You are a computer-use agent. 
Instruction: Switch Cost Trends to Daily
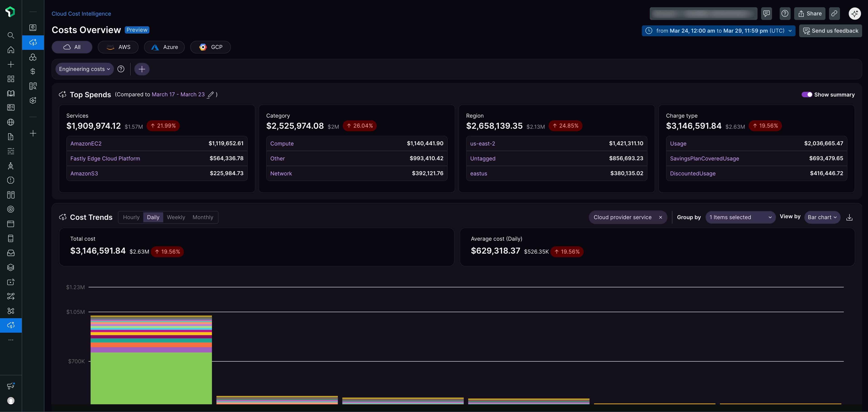tap(153, 217)
